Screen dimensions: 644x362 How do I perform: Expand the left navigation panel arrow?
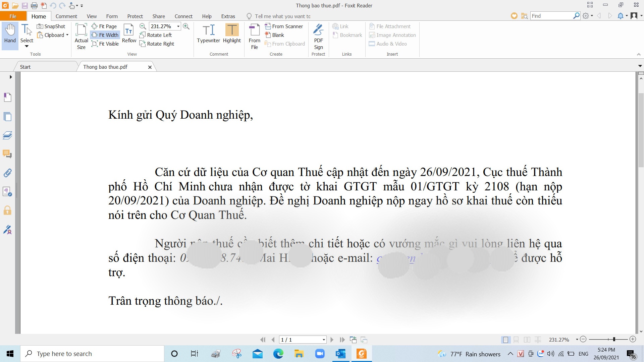(11, 77)
